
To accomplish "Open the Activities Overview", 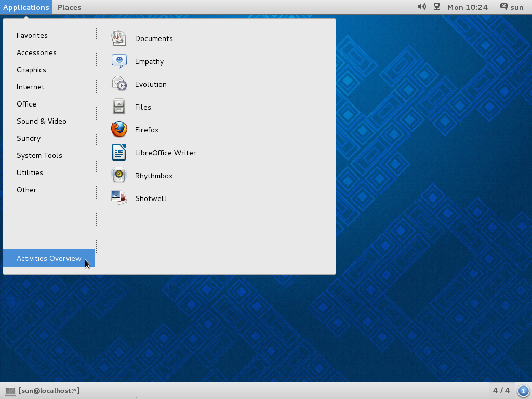I will click(x=49, y=258).
